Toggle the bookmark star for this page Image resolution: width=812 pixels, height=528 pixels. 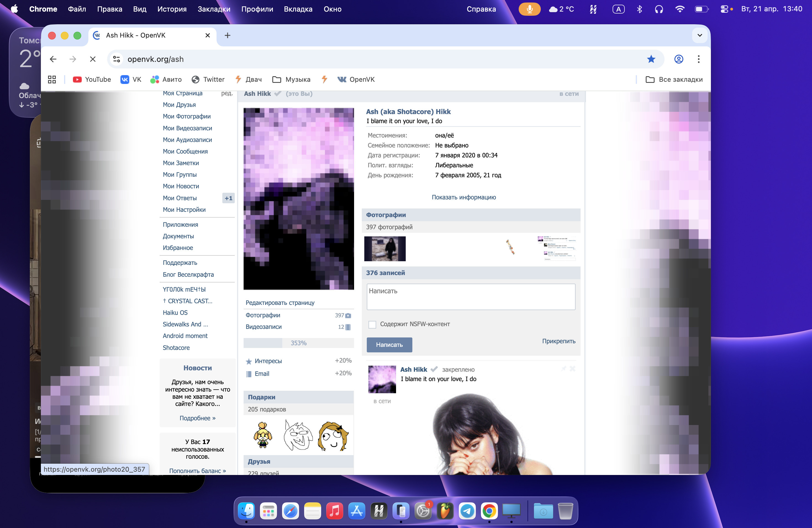tap(651, 59)
